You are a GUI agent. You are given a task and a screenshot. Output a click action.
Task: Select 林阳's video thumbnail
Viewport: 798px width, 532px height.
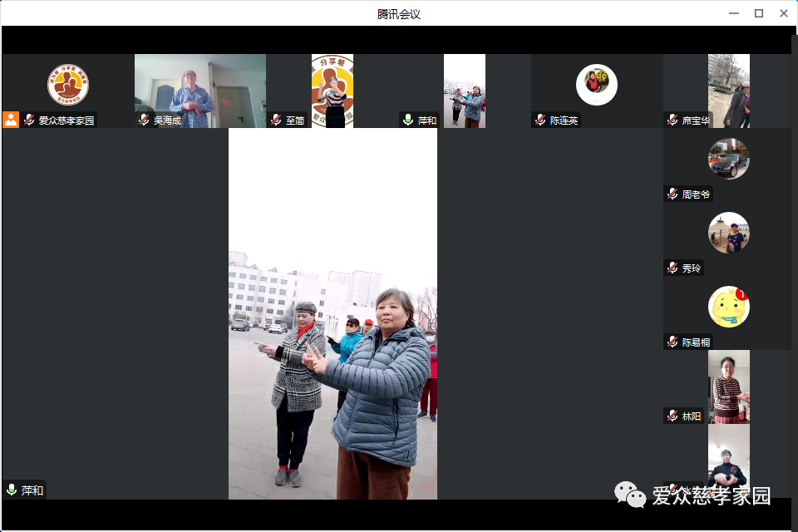pos(729,386)
